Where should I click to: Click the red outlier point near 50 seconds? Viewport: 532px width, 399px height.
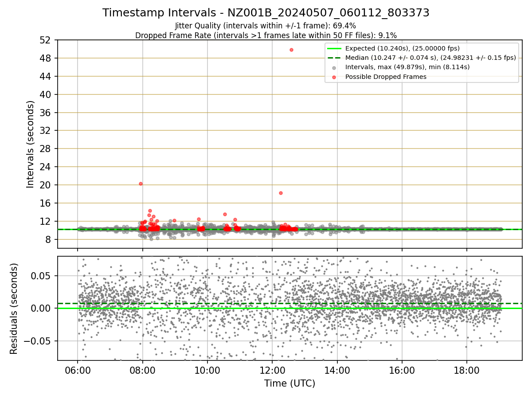[x=291, y=50]
